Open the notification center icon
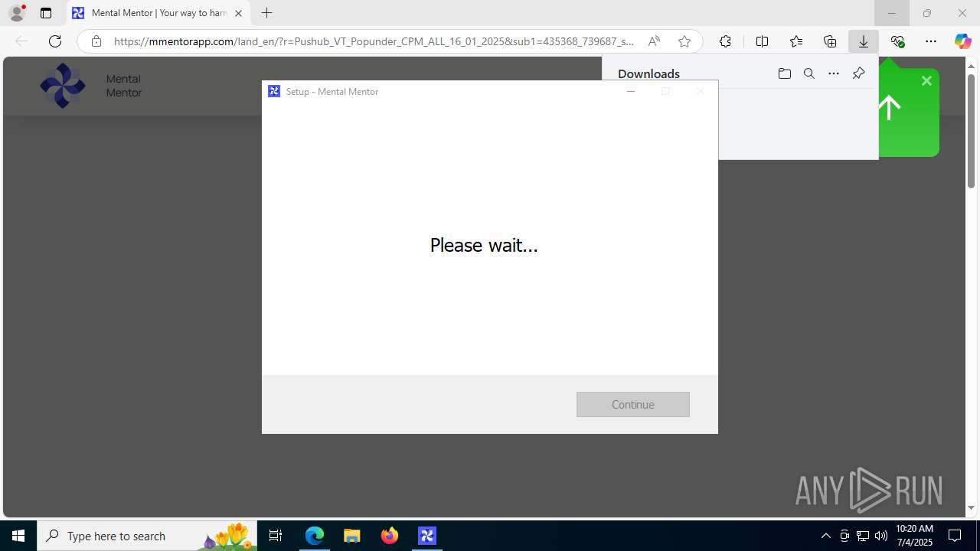This screenshot has height=551, width=980. click(x=955, y=536)
